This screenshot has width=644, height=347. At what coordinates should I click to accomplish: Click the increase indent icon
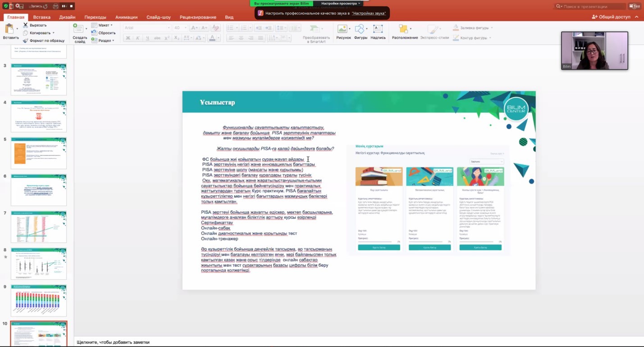(x=269, y=28)
